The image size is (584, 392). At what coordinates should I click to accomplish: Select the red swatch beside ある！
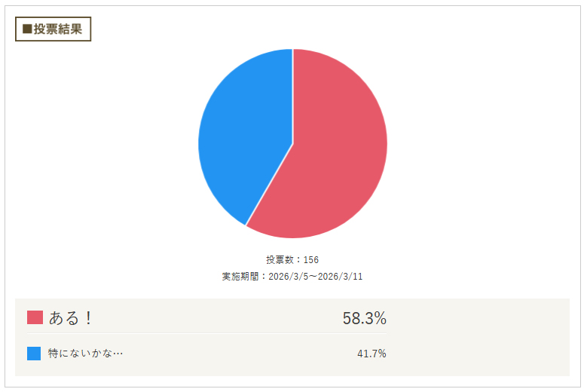point(35,317)
